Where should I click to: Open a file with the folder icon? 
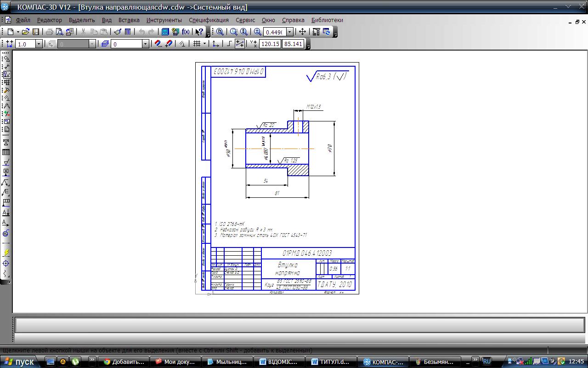pos(26,32)
